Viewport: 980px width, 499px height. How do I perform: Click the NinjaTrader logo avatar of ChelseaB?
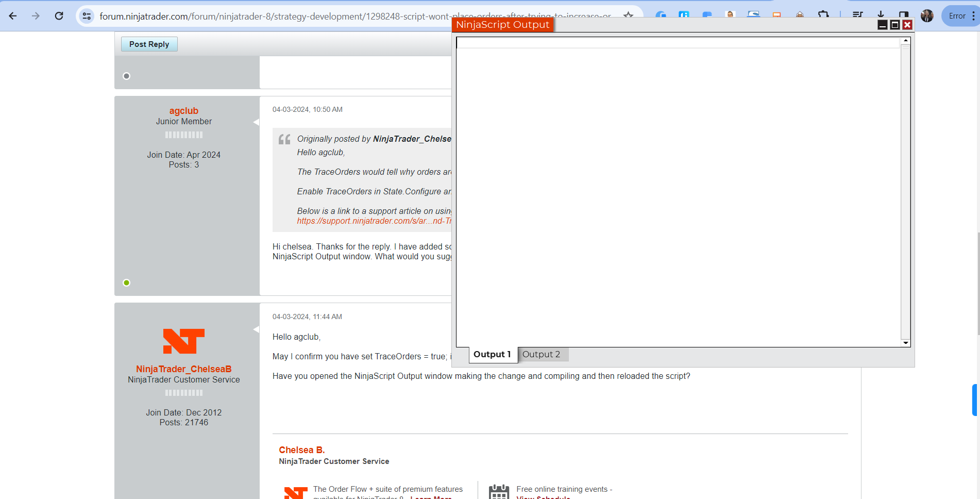point(184,341)
